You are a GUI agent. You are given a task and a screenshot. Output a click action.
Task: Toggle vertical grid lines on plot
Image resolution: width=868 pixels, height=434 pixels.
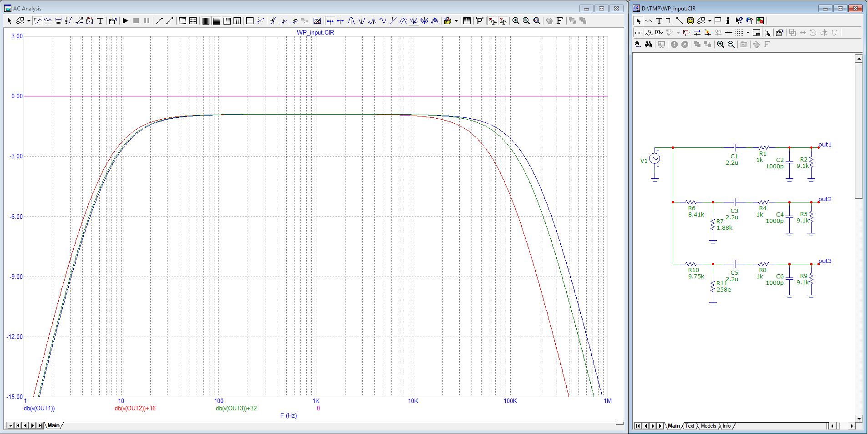206,20
